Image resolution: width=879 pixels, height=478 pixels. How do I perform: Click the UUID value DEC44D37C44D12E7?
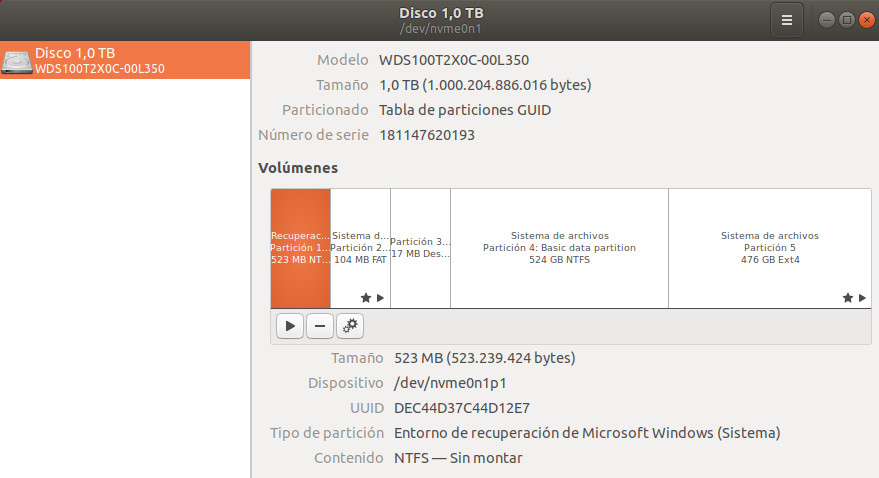(462, 408)
